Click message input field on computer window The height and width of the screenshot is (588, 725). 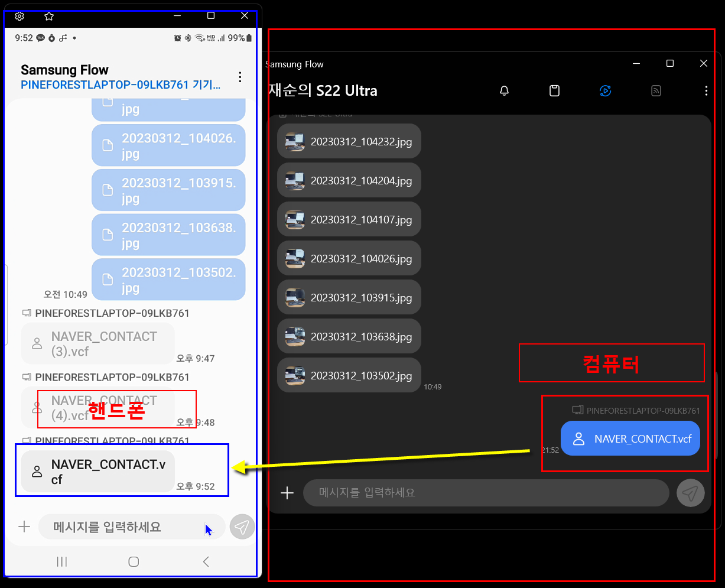point(486,493)
